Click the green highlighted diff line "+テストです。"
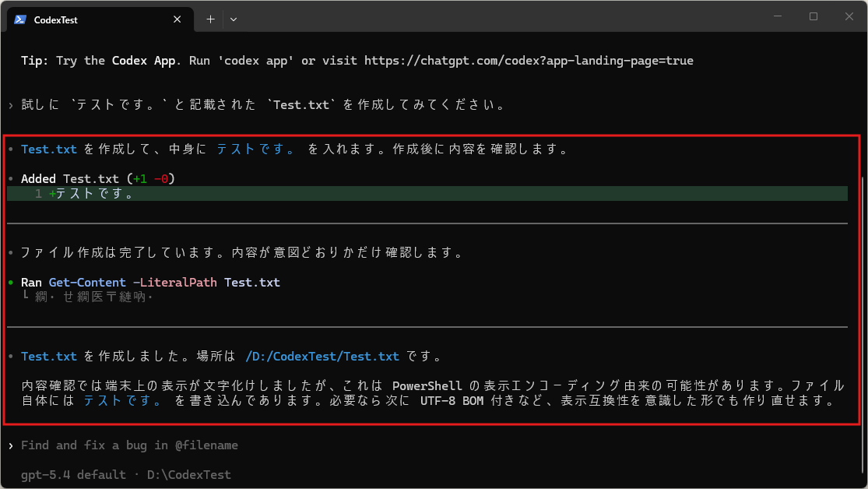The width and height of the screenshot is (868, 489). [x=92, y=195]
